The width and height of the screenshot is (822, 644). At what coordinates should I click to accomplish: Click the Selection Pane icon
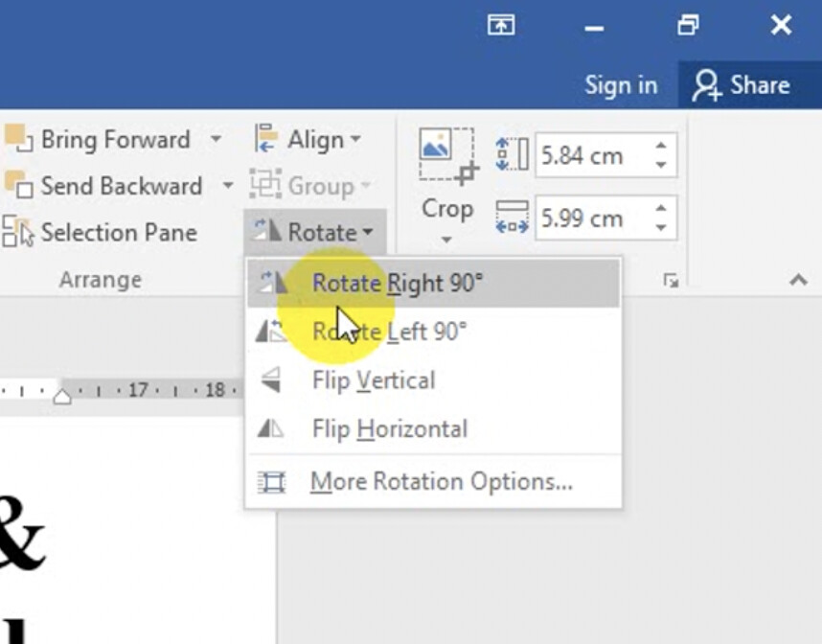(18, 232)
